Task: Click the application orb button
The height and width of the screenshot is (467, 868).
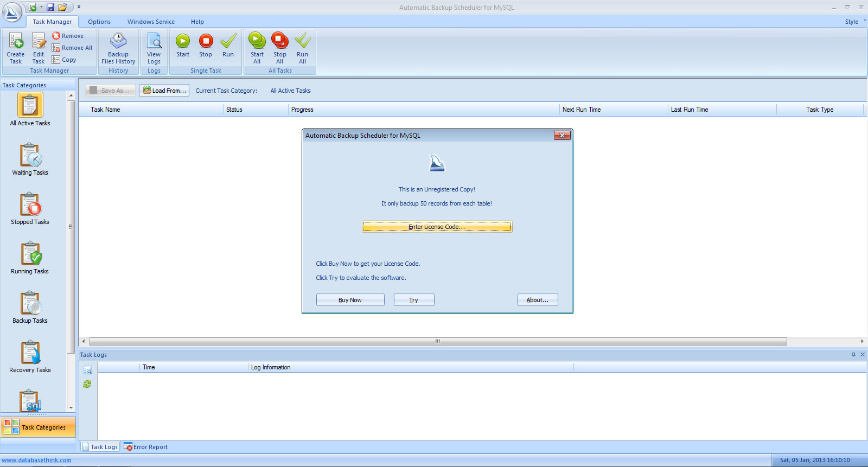Action: click(x=12, y=11)
